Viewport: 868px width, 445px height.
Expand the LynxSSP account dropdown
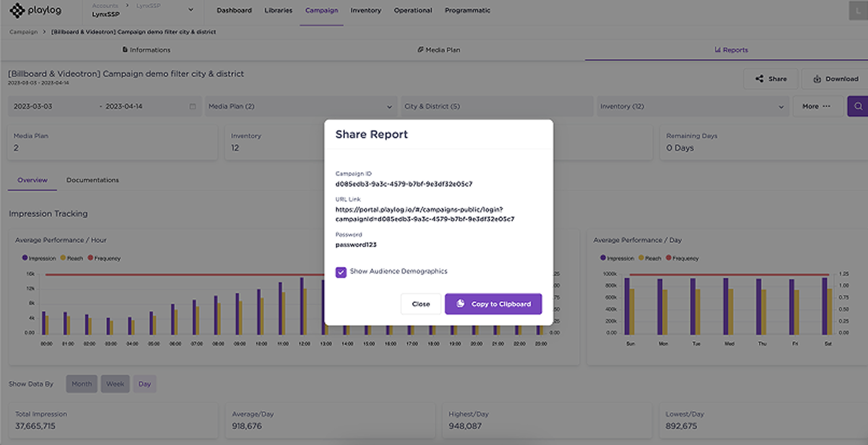[x=190, y=10]
